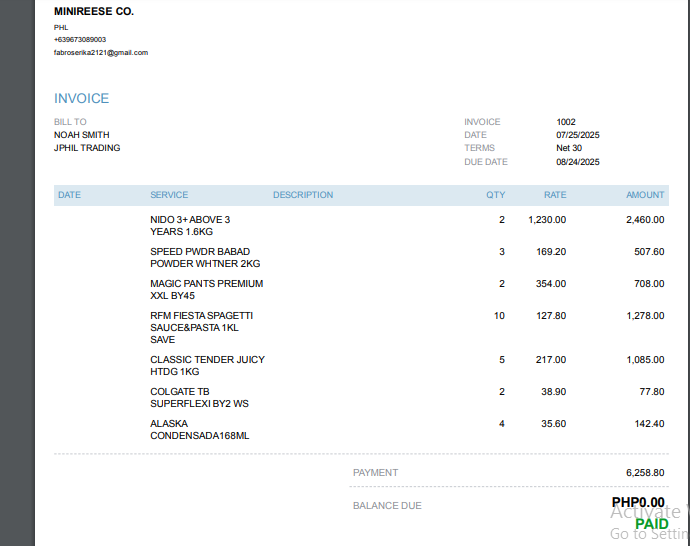690x546 pixels.
Task: Select the RATE column header
Action: pos(555,195)
